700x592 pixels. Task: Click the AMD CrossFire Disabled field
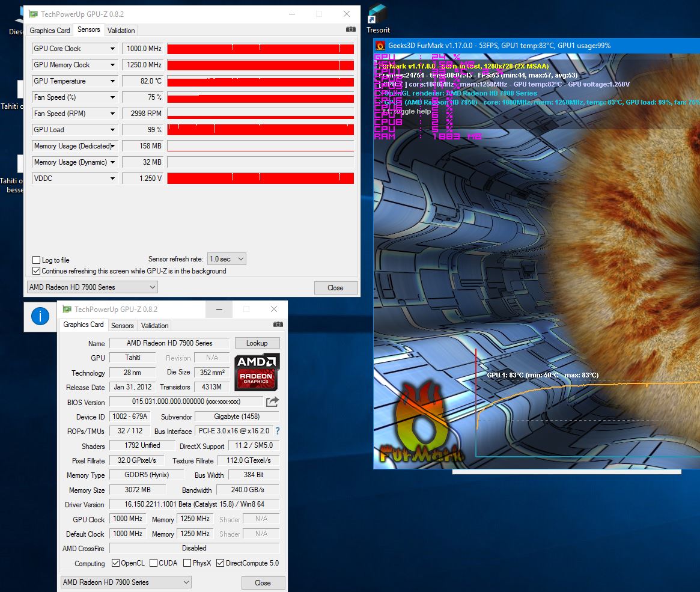pos(194,548)
